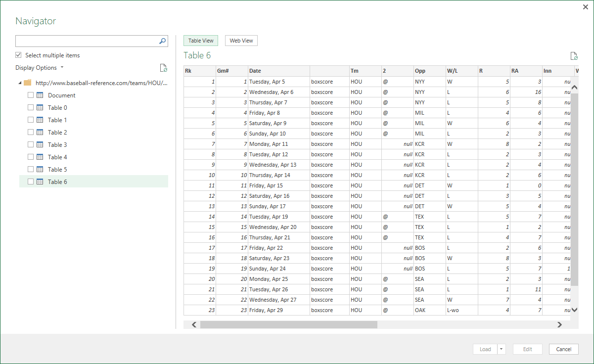Click the Sunday, Apr 24 date cell
This screenshot has height=364, width=594.
pyautogui.click(x=279, y=269)
